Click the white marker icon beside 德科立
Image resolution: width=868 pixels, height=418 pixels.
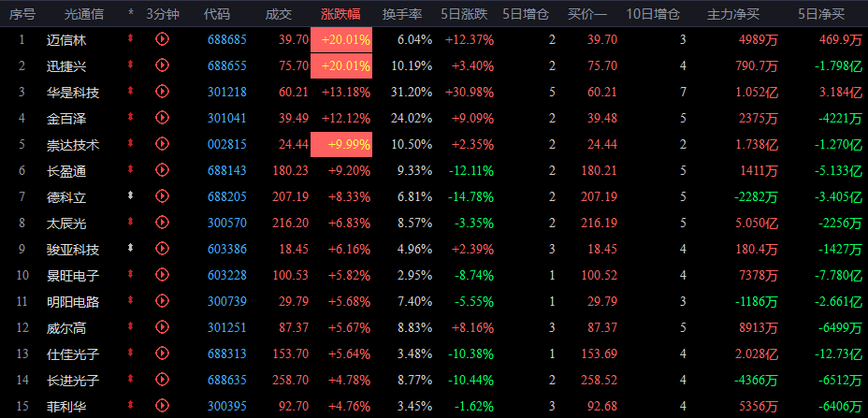(131, 195)
